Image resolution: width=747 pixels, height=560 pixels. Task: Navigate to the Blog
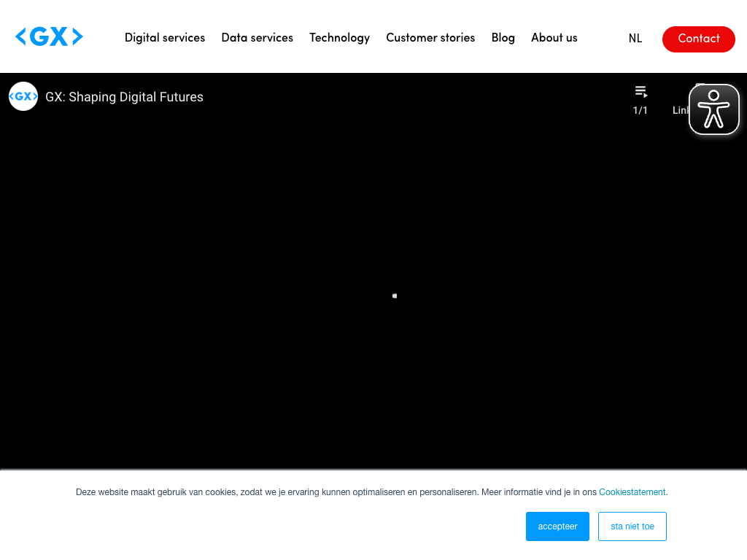[x=503, y=38]
